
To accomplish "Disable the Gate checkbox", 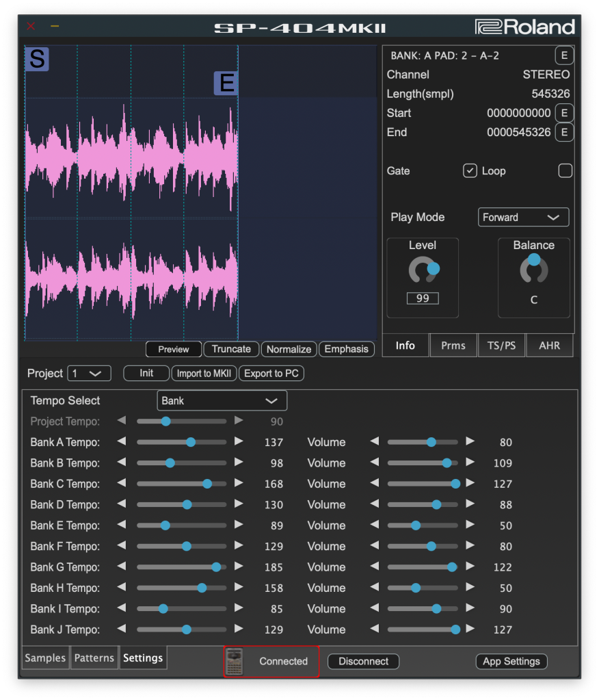I will [470, 171].
